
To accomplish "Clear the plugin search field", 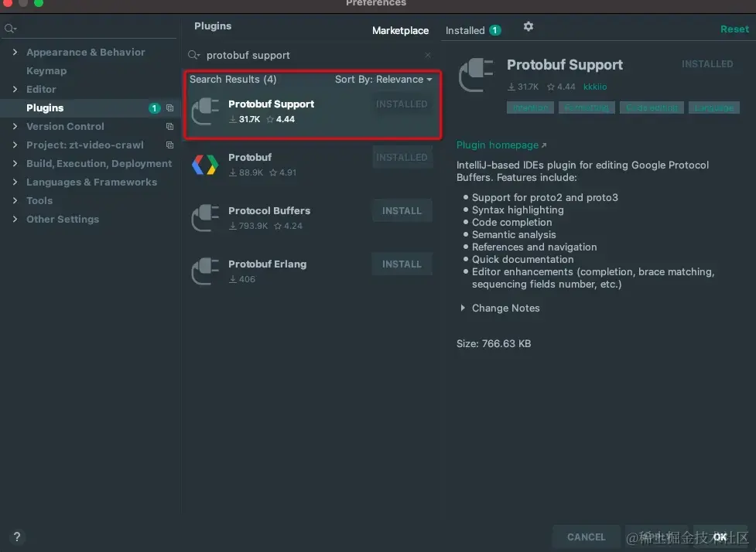I will coord(428,55).
